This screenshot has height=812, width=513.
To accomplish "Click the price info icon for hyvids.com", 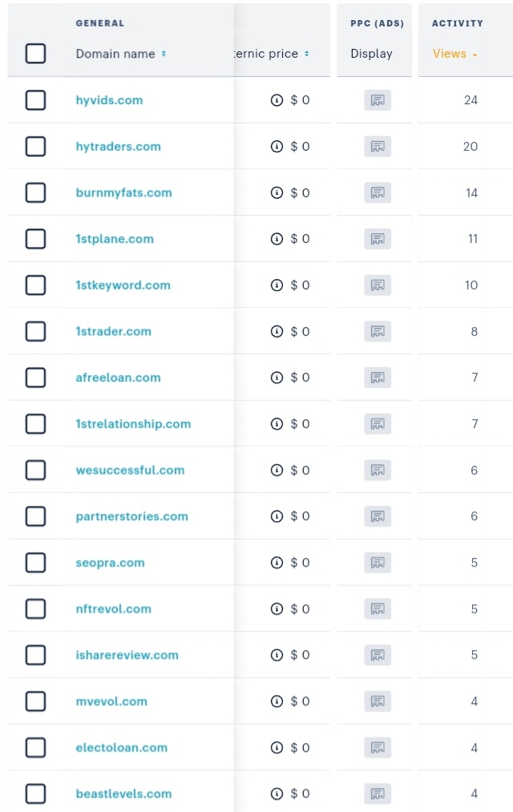I will (x=277, y=100).
